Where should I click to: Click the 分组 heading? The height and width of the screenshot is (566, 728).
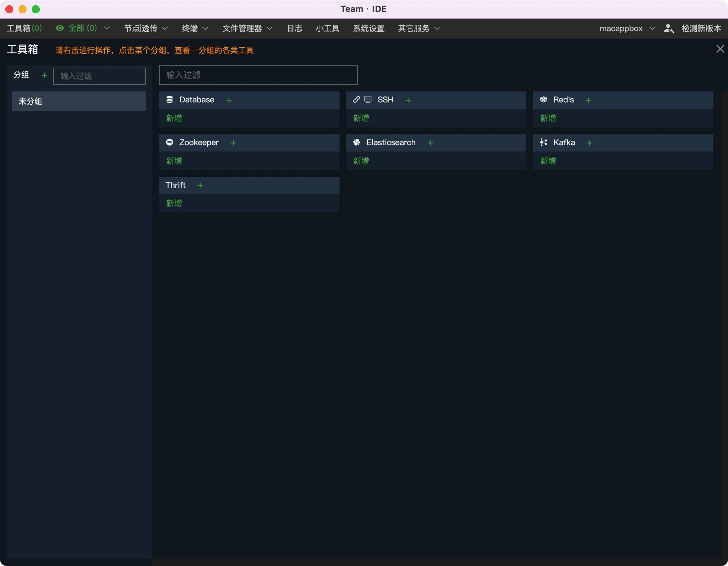point(21,75)
